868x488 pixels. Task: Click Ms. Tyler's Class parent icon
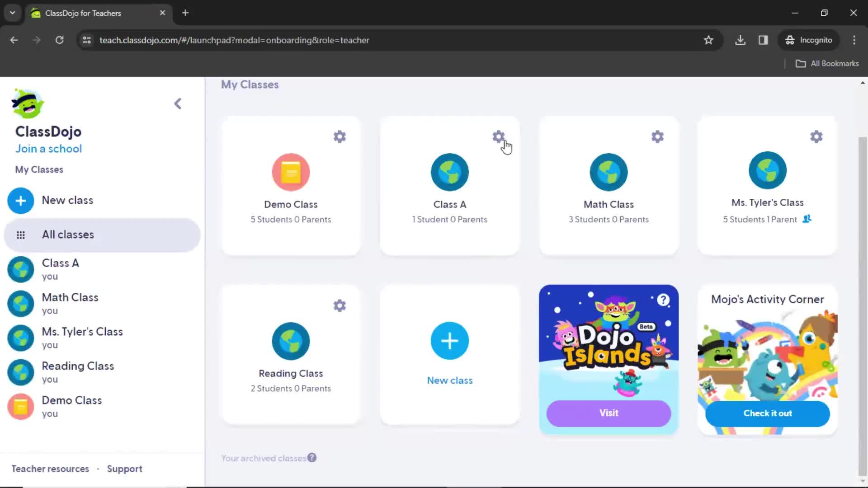(x=808, y=219)
